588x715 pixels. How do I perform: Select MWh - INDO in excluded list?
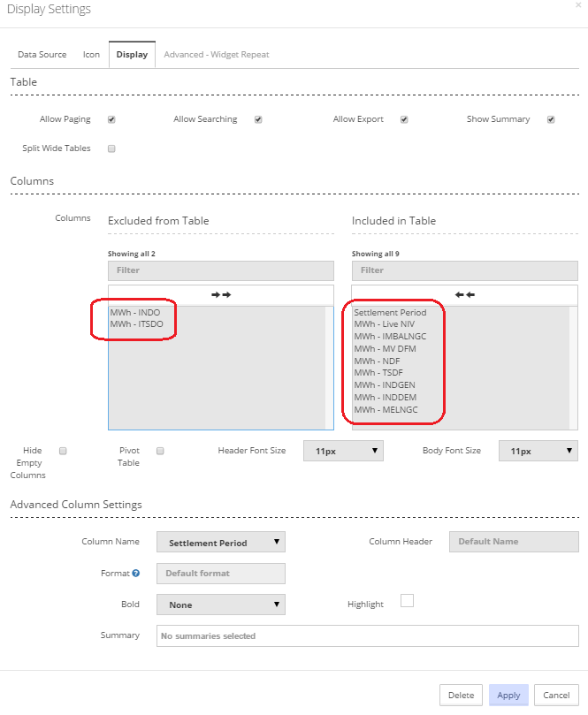tap(135, 313)
